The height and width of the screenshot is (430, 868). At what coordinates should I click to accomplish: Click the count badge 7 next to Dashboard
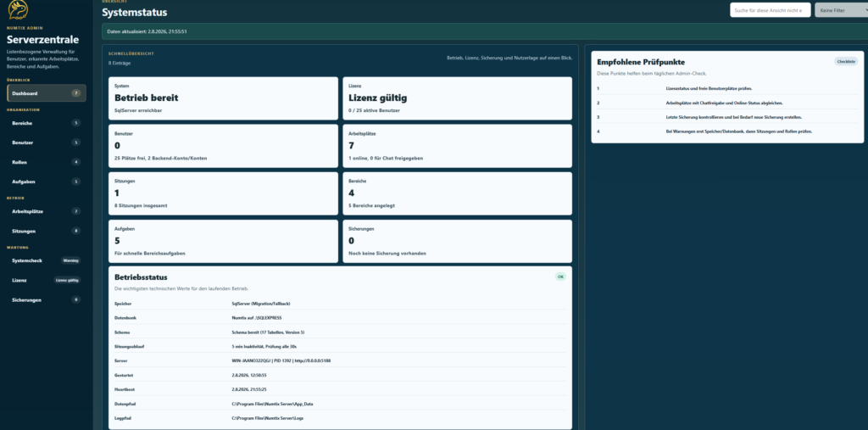click(75, 93)
